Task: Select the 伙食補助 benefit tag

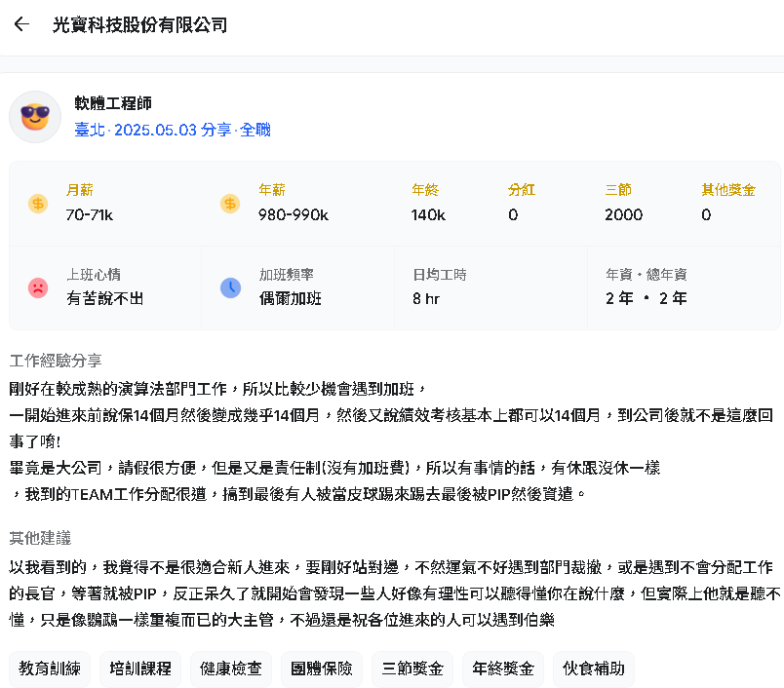Action: [x=594, y=669]
